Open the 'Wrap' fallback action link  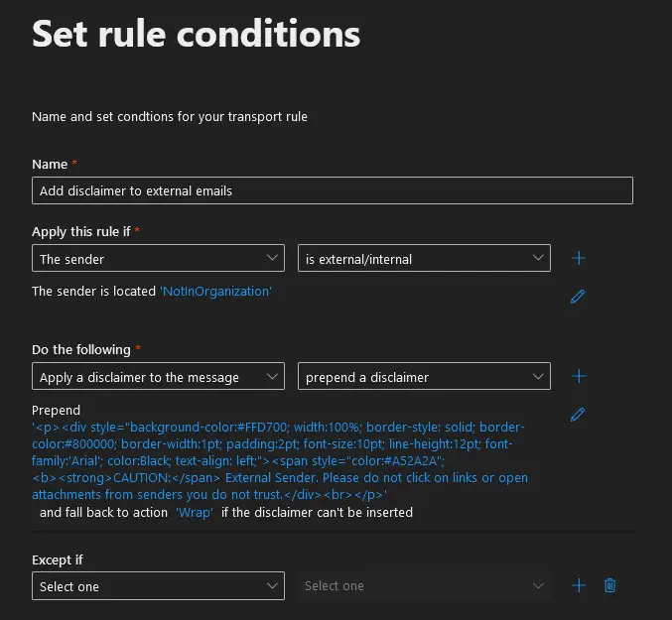pos(195,513)
